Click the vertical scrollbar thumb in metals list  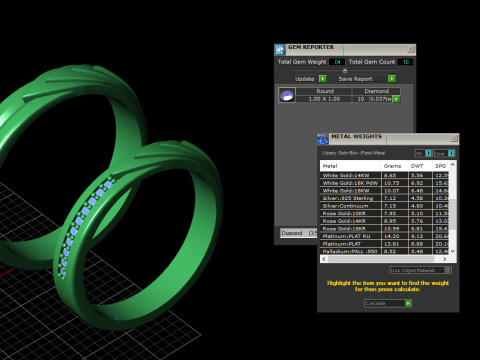click(453, 214)
